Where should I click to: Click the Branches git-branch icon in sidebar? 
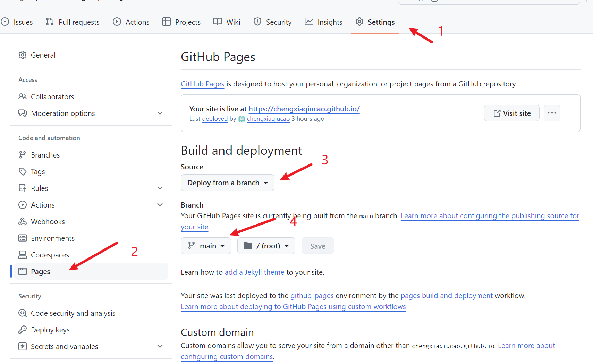click(23, 155)
